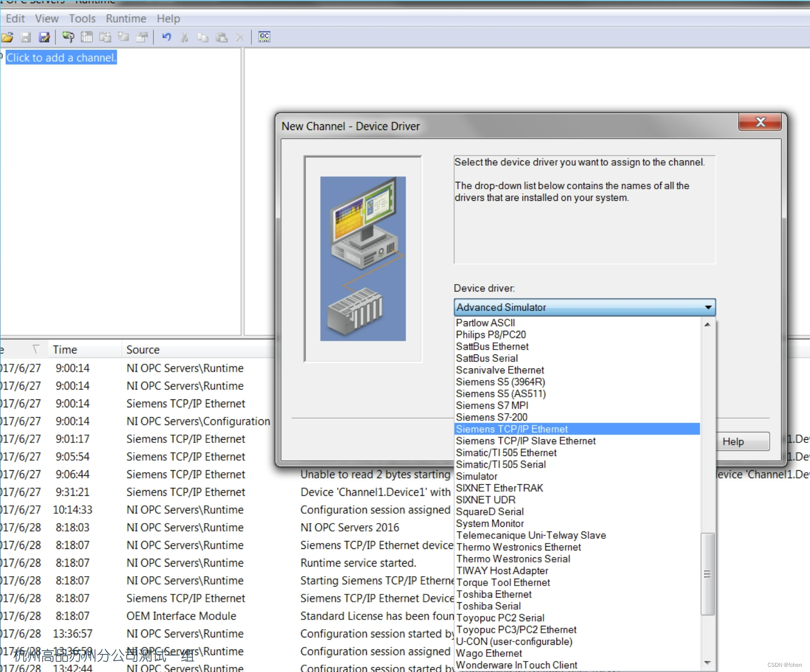Click the New Tag toolbar icon
Image resolution: width=810 pixels, height=672 pixels.
(x=124, y=37)
